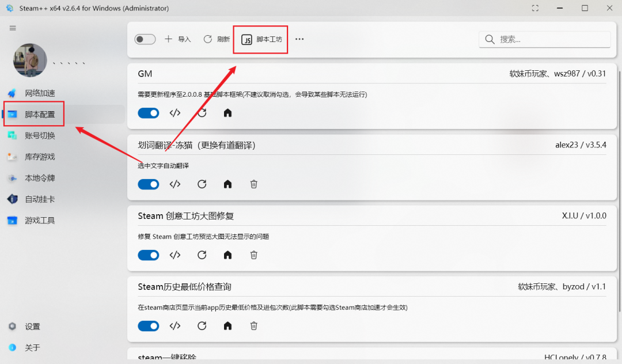Click the Steam++ app logo icon
The width and height of the screenshot is (622, 364).
10,8
